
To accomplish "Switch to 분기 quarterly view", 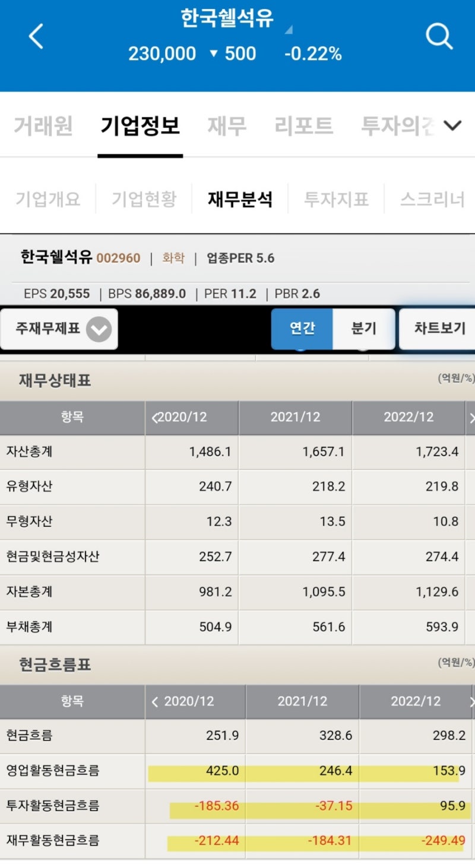I will click(364, 329).
